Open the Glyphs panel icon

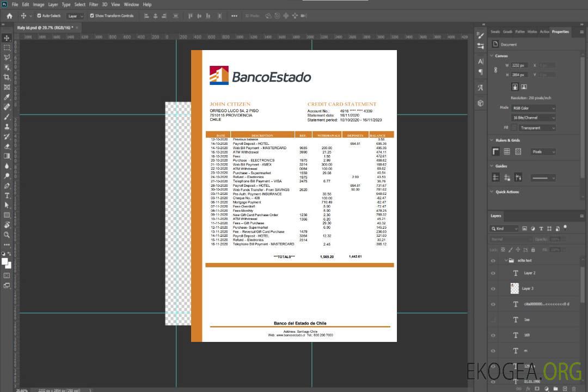pos(480,88)
